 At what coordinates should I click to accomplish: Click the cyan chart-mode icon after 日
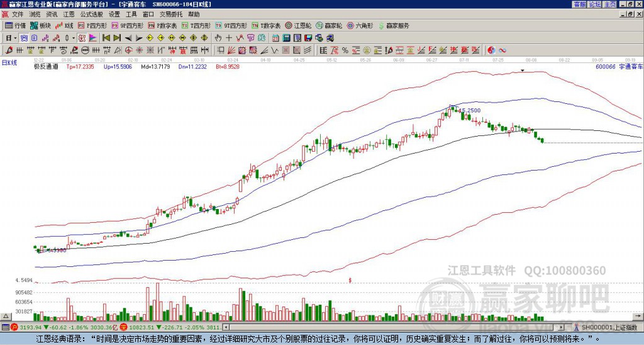tap(24, 38)
